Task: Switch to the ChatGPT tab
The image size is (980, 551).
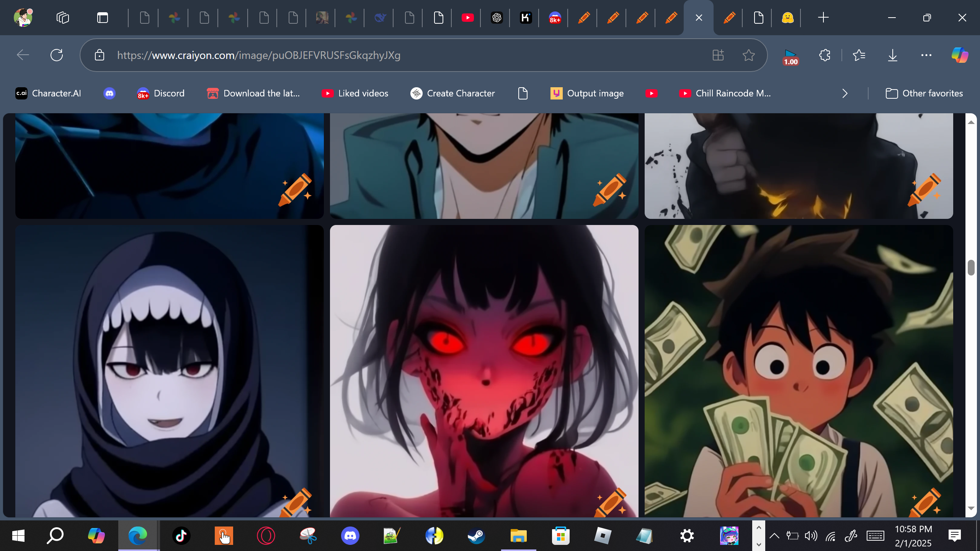Action: click(x=497, y=18)
